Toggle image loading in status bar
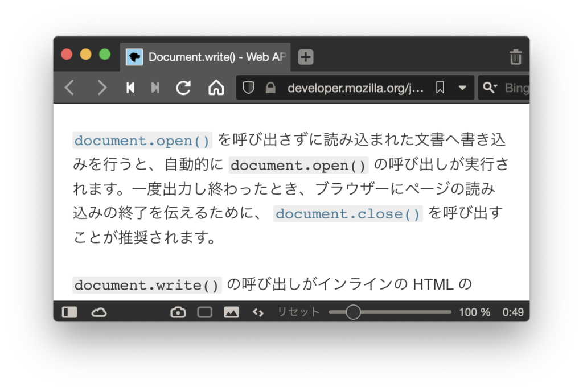 point(231,312)
